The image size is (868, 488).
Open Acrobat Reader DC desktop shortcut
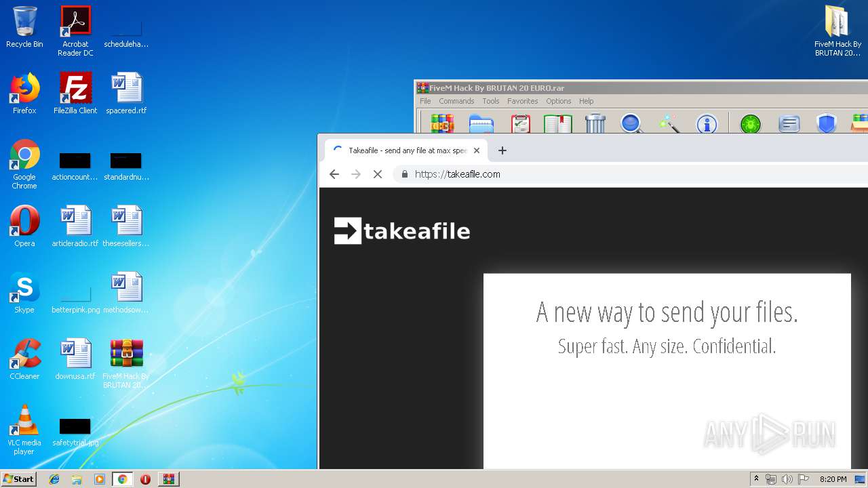pos(75,31)
